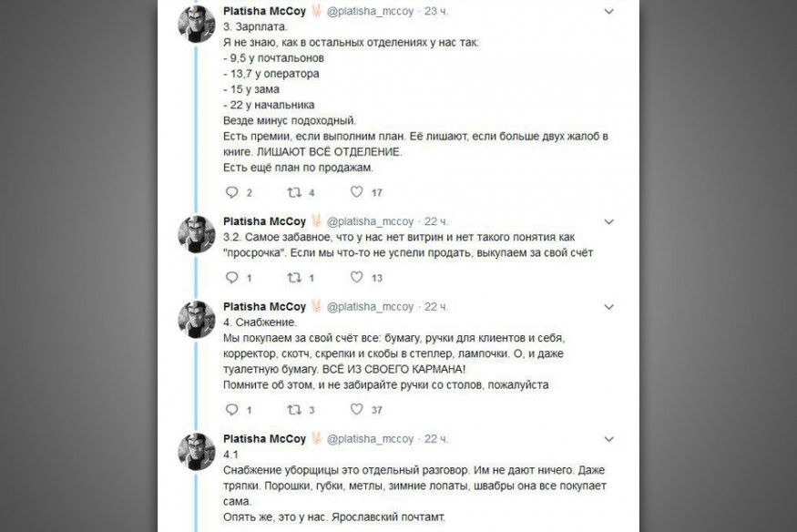Retweet the "4. Снабжение" tweet
This screenshot has width=797, height=532.
click(293, 410)
